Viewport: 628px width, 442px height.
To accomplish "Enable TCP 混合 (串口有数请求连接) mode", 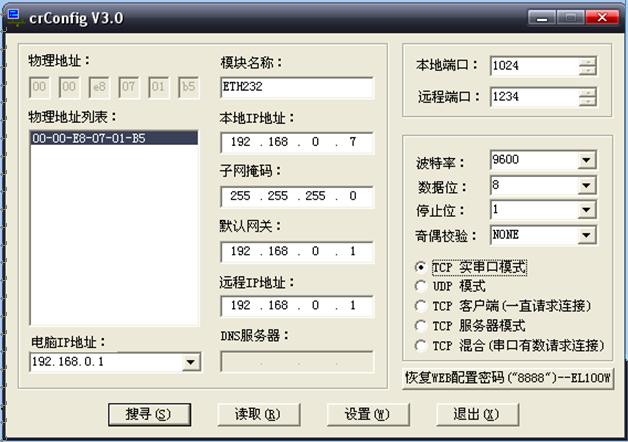I will 420,345.
